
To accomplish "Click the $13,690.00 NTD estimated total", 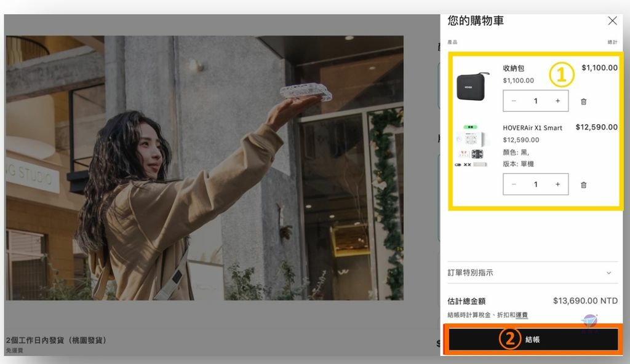I will 585,301.
